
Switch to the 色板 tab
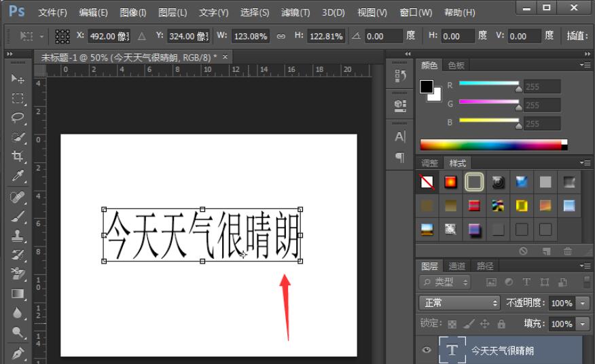456,65
